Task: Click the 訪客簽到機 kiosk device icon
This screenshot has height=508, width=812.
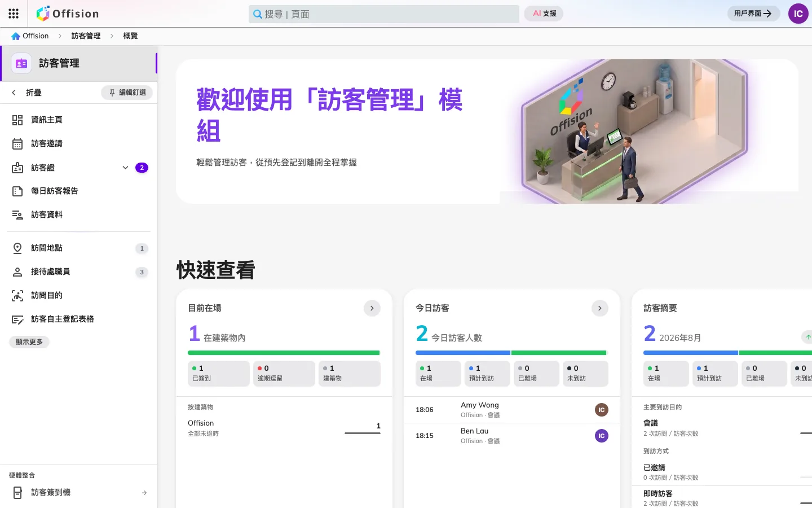Action: point(17,493)
